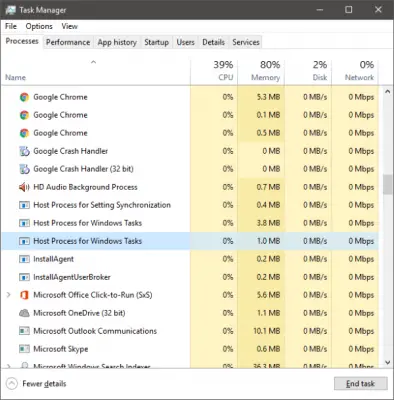Open the View menu
The image size is (394, 400).
click(x=69, y=26)
